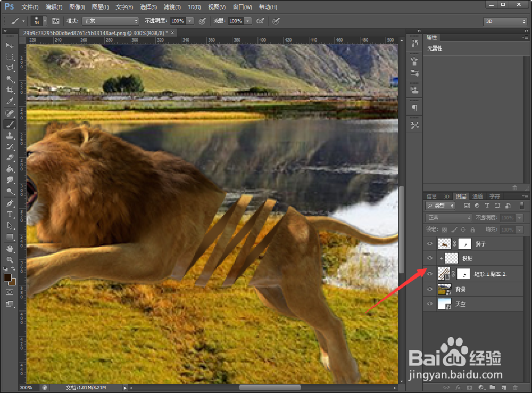Open the layer 填充 dropdown arrow
Image resolution: width=532 pixels, height=393 pixels.
click(x=519, y=230)
